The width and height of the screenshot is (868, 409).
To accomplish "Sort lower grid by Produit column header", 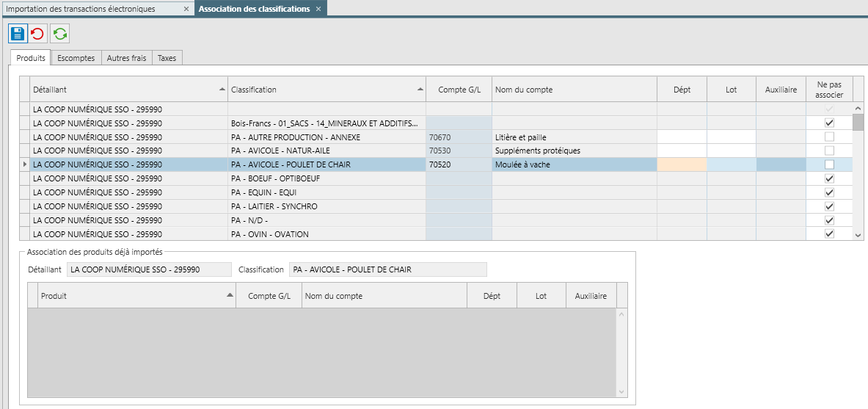I will tap(136, 296).
